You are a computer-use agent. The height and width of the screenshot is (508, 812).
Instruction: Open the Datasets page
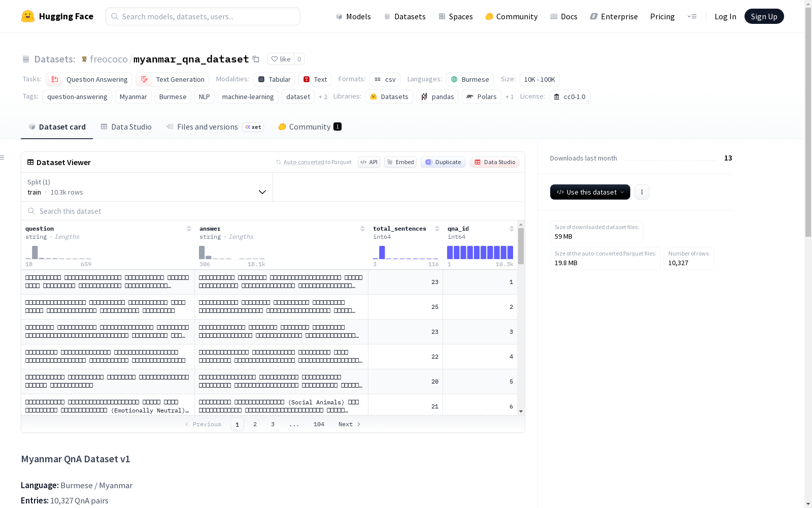[x=404, y=16]
